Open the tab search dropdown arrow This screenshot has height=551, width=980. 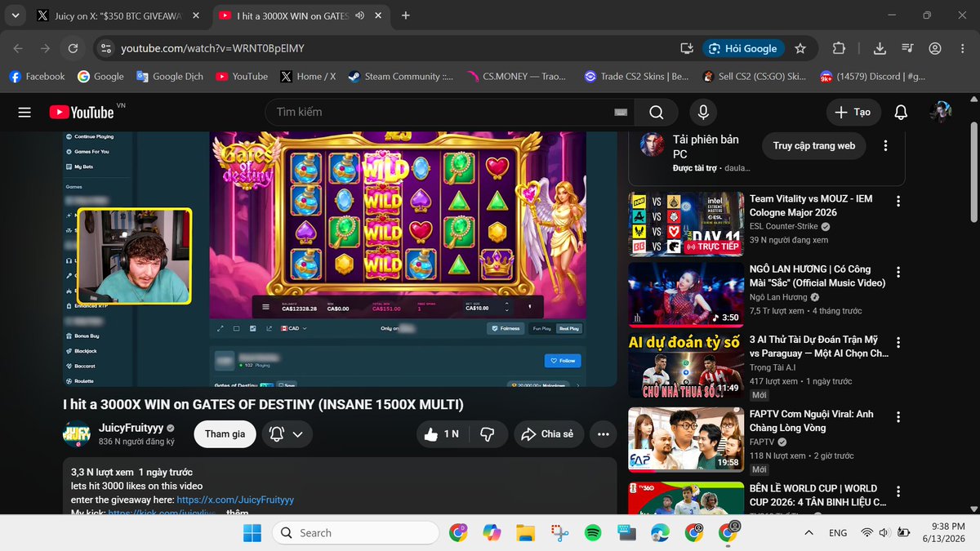click(16, 16)
